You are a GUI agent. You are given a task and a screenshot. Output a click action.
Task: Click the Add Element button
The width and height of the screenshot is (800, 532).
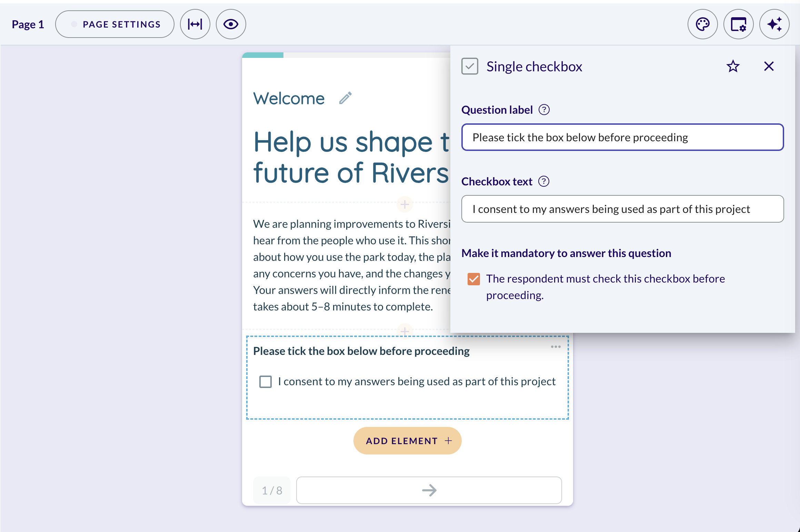pyautogui.click(x=407, y=441)
